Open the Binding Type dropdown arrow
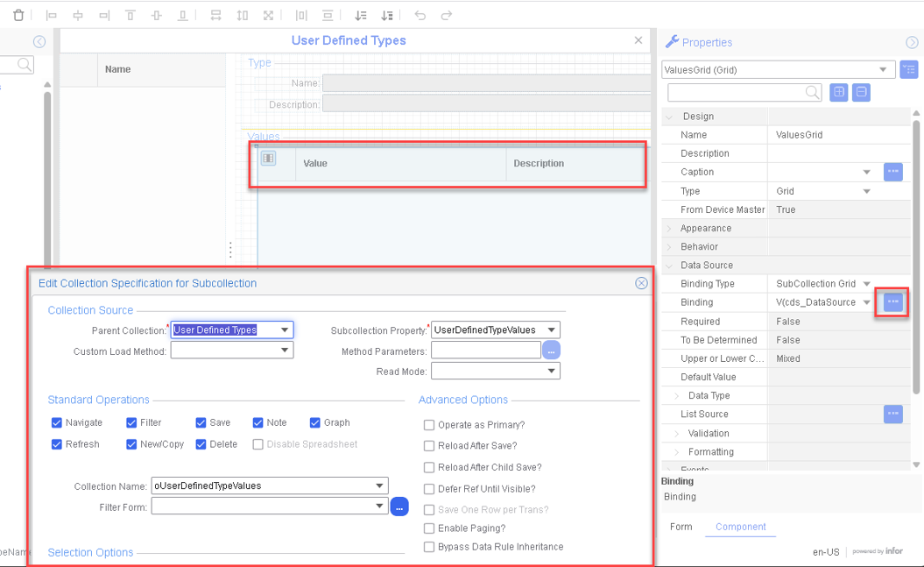The height and width of the screenshot is (567, 924). (867, 284)
